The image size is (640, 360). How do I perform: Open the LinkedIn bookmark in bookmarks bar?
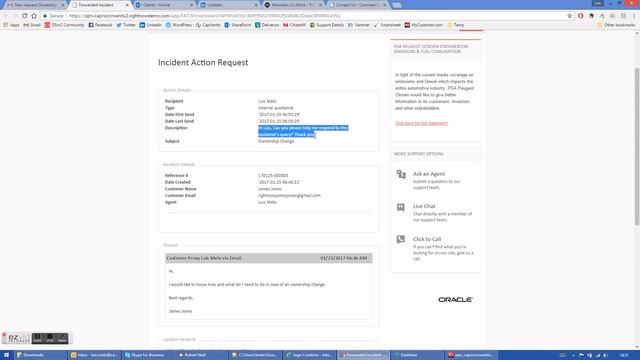151,25
